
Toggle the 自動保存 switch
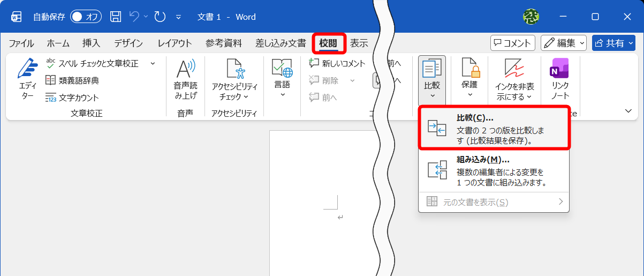(86, 17)
